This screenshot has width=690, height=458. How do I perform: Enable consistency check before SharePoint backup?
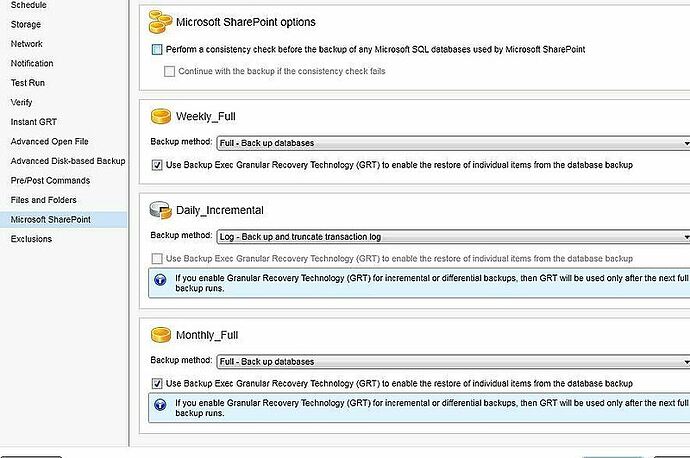click(157, 49)
